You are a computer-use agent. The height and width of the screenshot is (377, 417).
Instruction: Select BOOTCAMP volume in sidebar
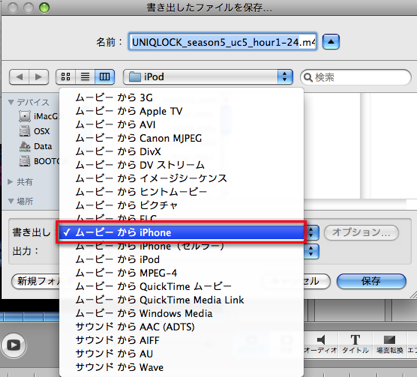coord(39,161)
